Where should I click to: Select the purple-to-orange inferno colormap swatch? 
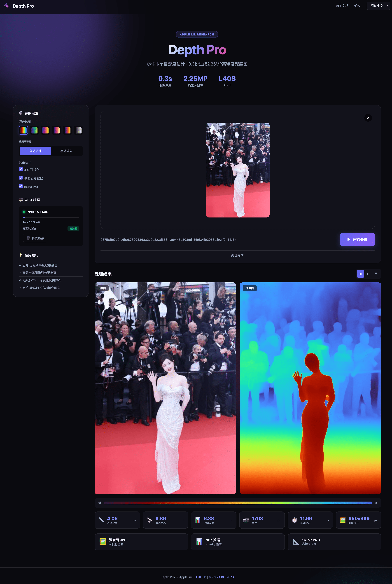68,130
